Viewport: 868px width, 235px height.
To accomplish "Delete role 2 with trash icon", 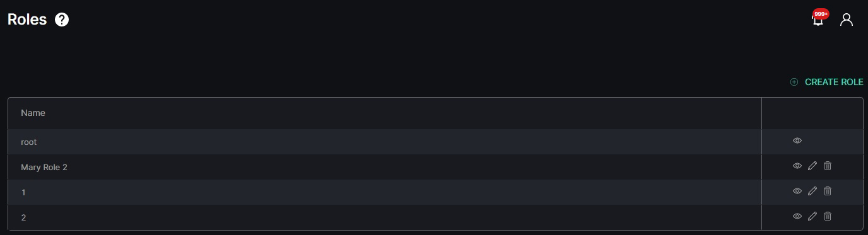I will 828,216.
